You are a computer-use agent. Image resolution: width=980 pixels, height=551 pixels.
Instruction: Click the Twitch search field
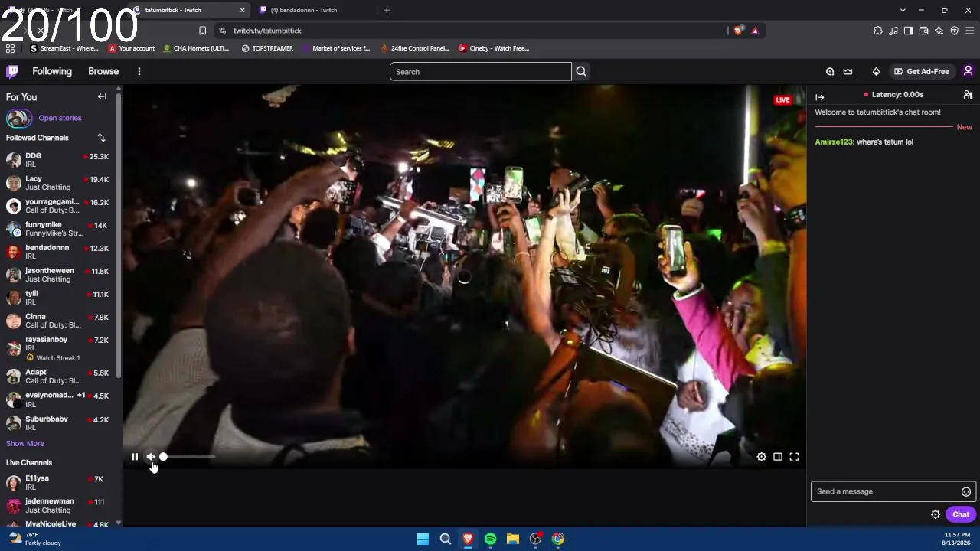[481, 72]
